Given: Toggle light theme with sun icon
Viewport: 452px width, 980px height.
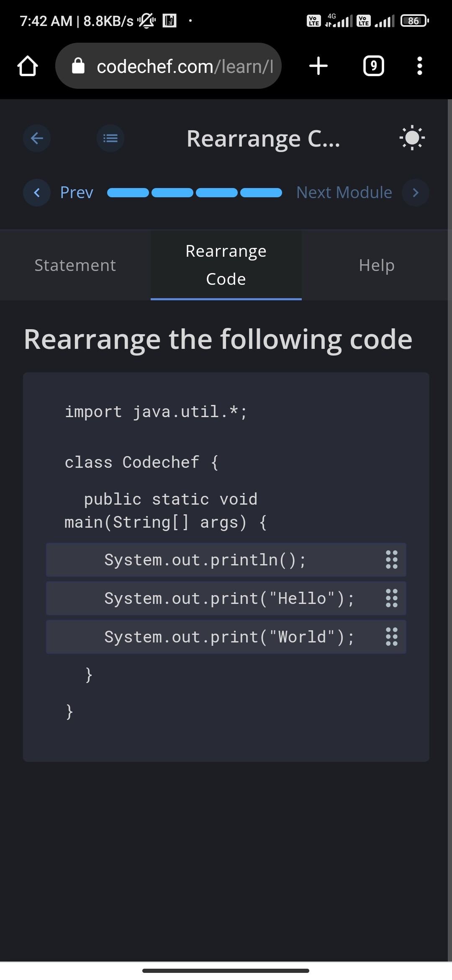Looking at the screenshot, I should click(412, 137).
